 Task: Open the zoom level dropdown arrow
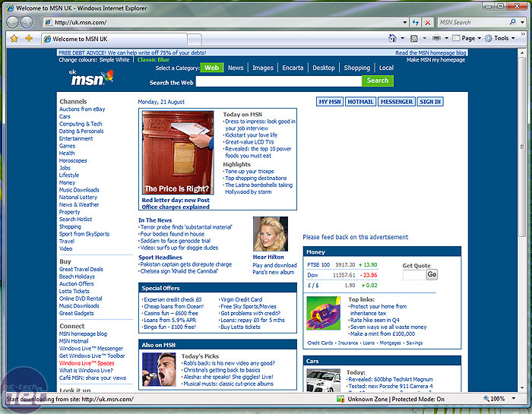pos(514,398)
